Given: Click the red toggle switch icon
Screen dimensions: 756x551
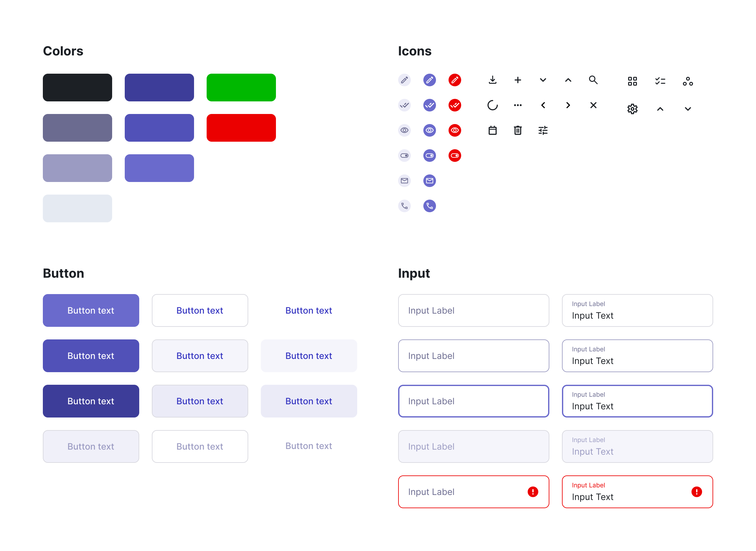Looking at the screenshot, I should coord(455,156).
